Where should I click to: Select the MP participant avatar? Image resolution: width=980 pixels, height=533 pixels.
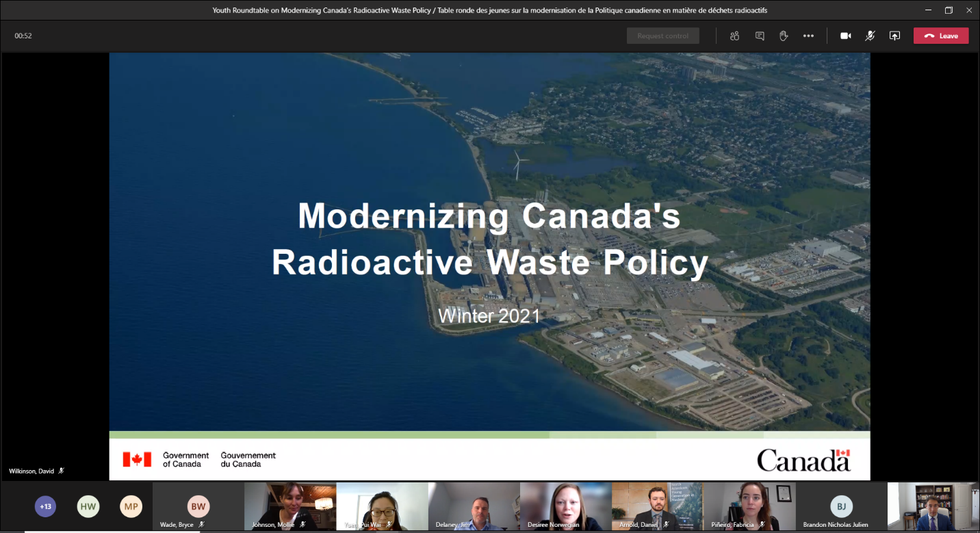[131, 506]
